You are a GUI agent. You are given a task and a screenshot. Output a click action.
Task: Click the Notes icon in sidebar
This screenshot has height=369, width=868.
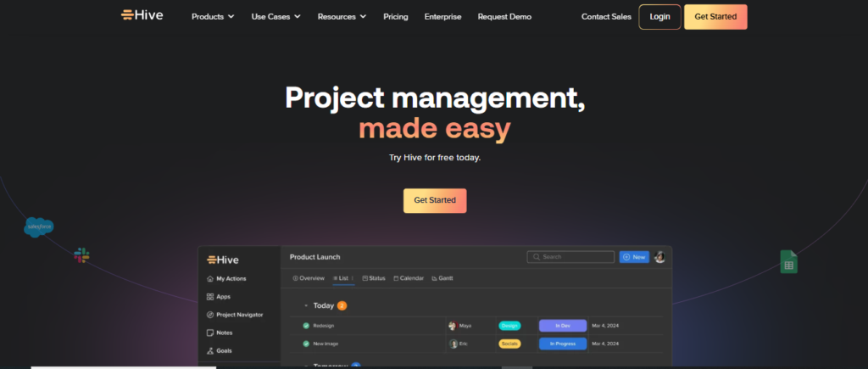(210, 333)
